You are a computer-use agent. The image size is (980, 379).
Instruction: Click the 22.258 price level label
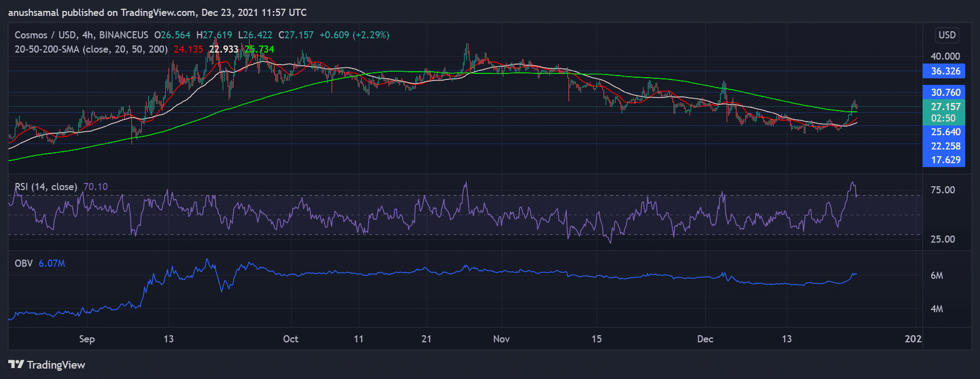[x=944, y=146]
